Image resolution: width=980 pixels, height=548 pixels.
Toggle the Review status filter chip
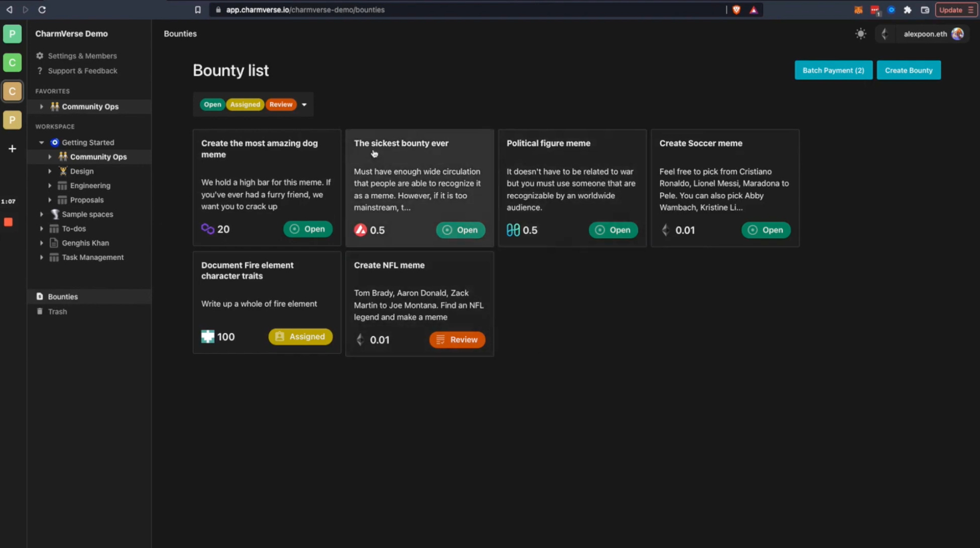tap(281, 104)
